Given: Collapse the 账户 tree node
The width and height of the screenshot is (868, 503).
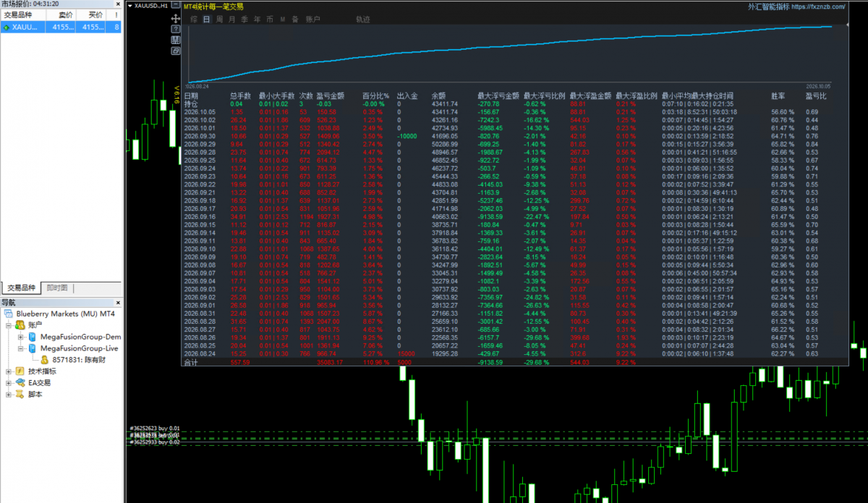Looking at the screenshot, I should pyautogui.click(x=9, y=326).
